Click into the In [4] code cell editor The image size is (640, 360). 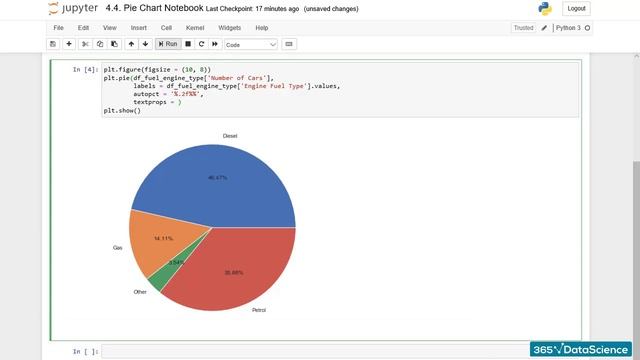click(x=340, y=90)
